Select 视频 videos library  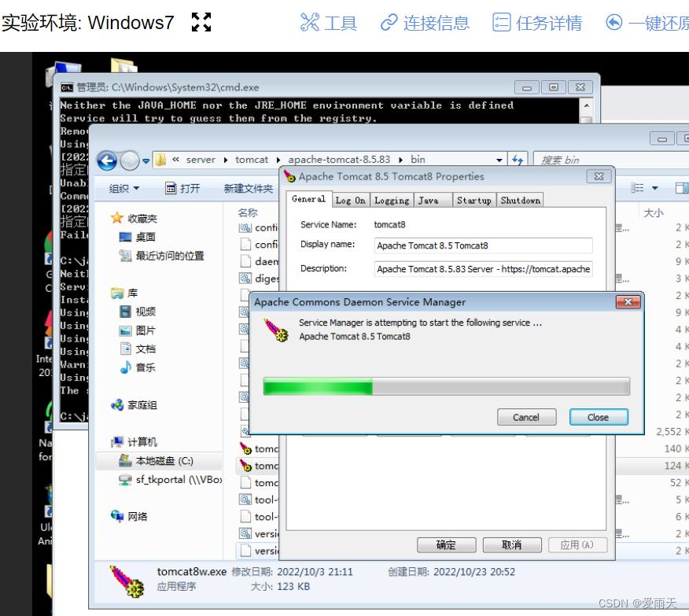[137, 312]
